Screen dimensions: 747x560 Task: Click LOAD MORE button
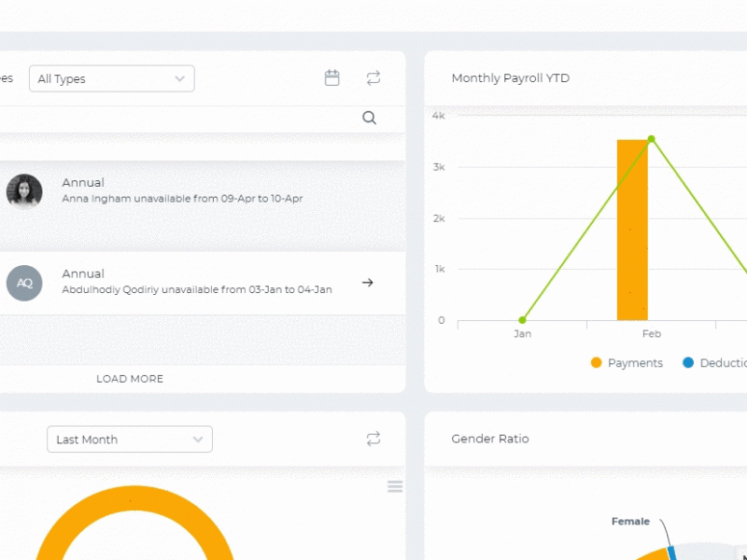tap(130, 379)
